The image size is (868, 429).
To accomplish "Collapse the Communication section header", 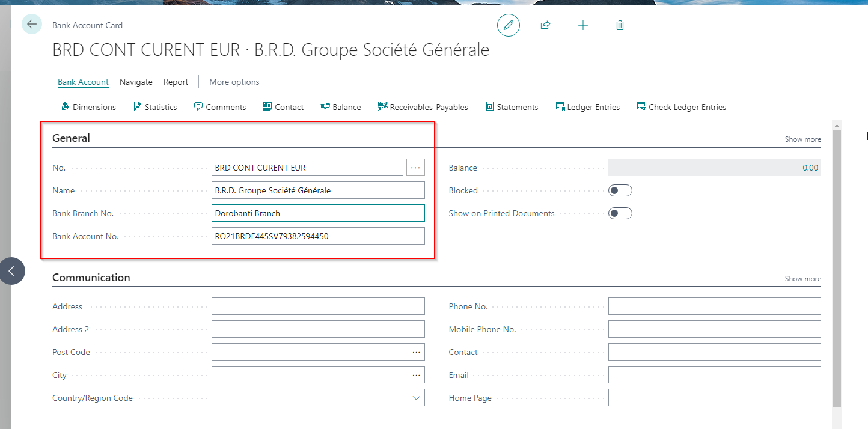I will [x=91, y=278].
